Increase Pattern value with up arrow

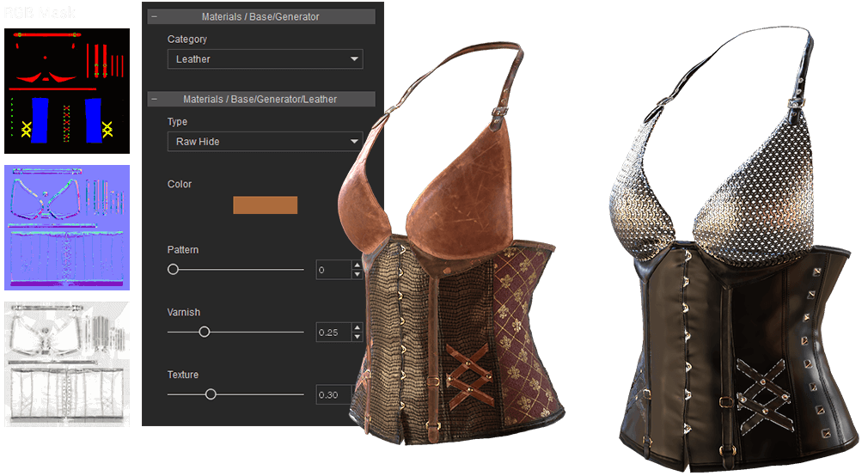357,265
